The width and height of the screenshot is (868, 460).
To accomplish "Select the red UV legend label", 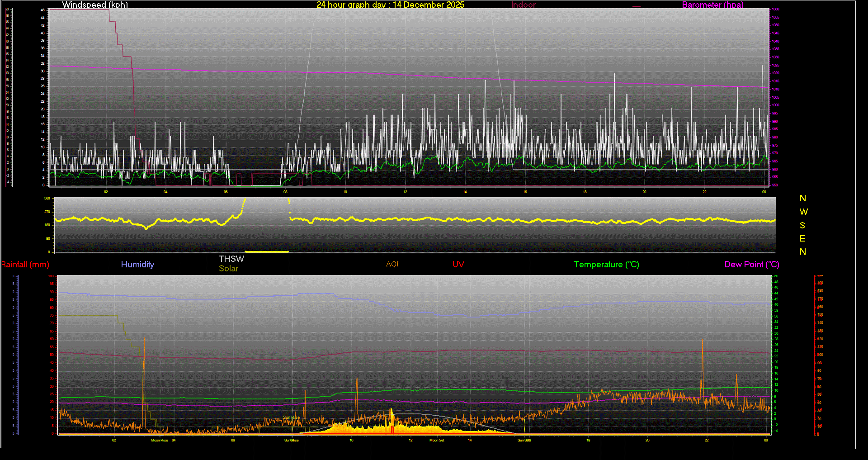I will coord(458,265).
